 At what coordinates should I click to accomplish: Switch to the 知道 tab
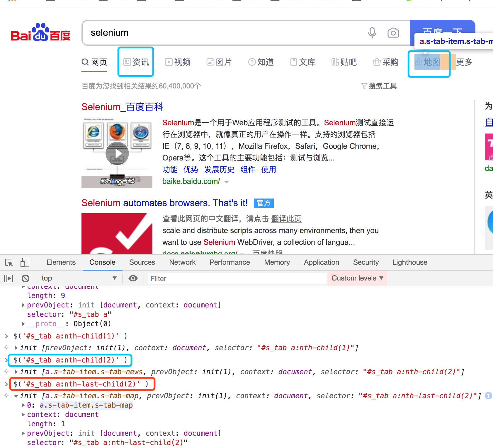(261, 62)
